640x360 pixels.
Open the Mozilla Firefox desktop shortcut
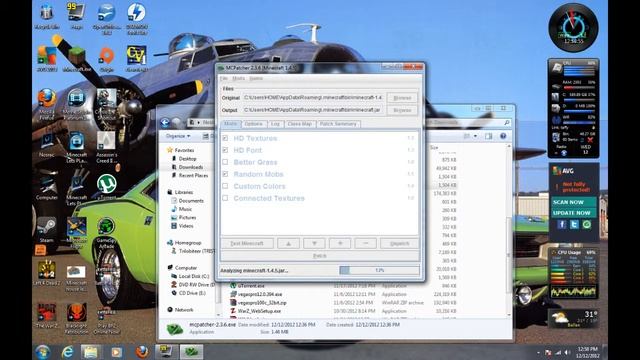click(47, 104)
